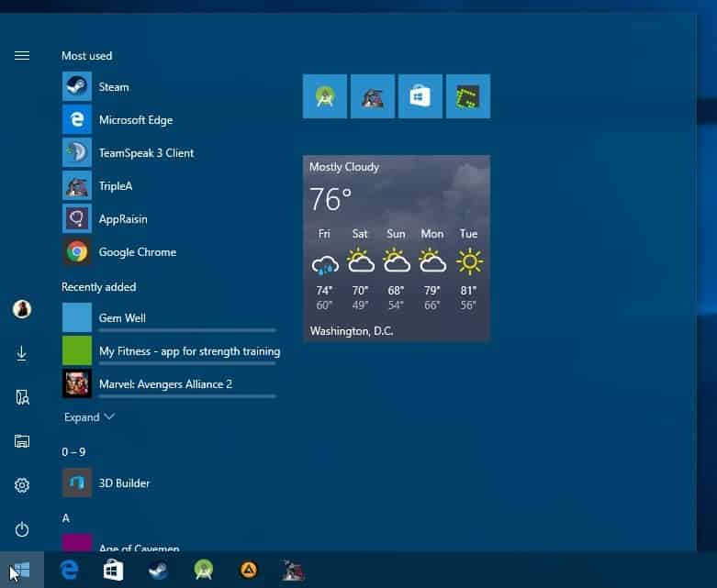This screenshot has width=717, height=588.
Task: Open Microsoft Edge from Most used list
Action: [x=77, y=119]
